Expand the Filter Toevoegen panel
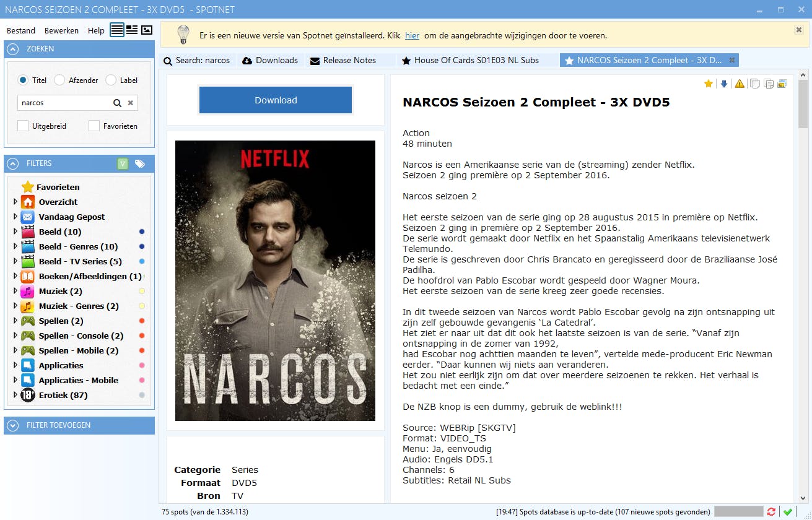The height and width of the screenshot is (520, 812). pyautogui.click(x=13, y=425)
